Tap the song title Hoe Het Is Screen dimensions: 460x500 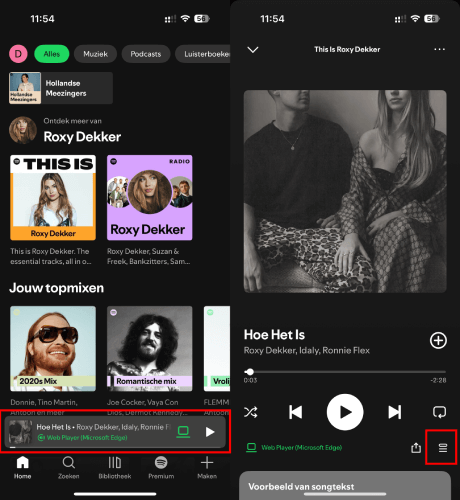pos(274,335)
